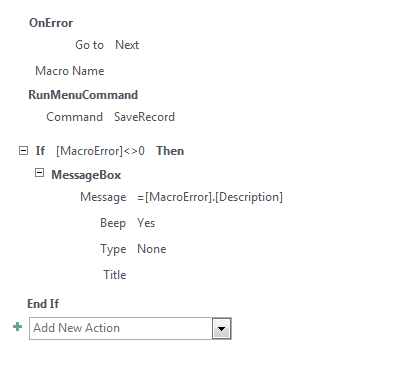Select the RunMenuCommand action

83,95
